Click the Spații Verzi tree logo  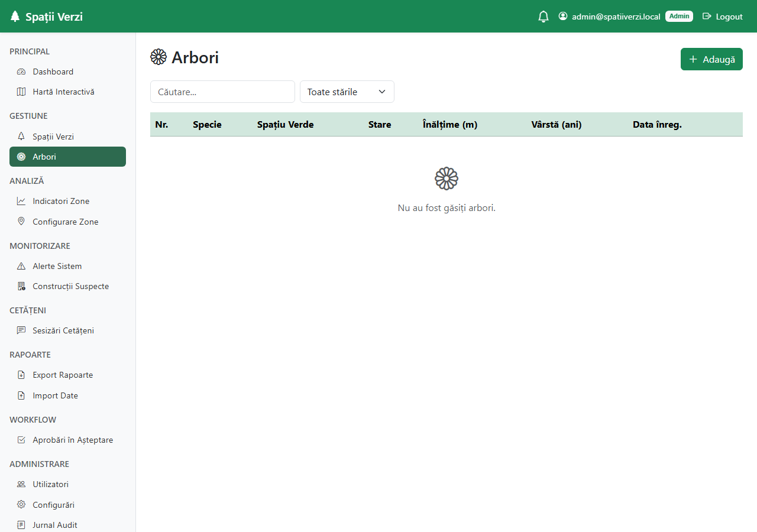coord(15,17)
